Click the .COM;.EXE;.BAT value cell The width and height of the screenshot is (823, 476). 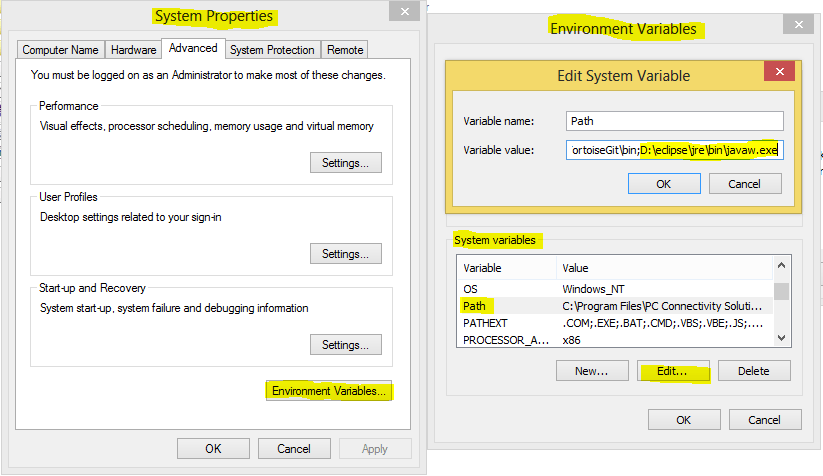(x=662, y=323)
